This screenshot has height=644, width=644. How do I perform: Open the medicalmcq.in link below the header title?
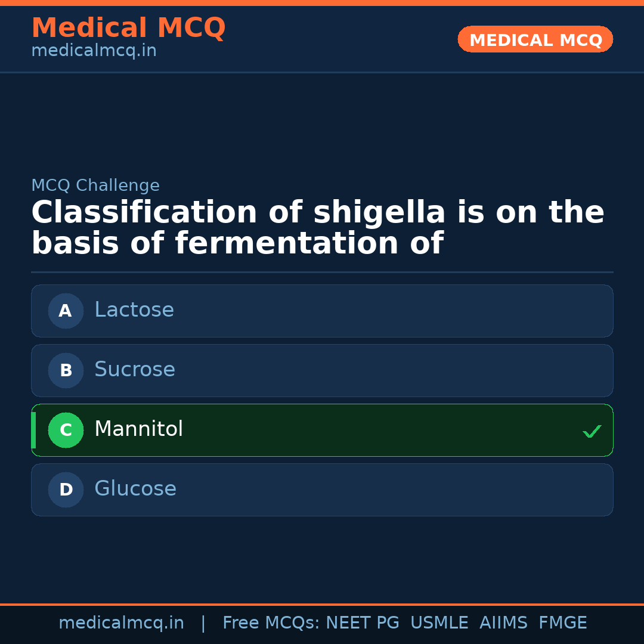pos(94,51)
